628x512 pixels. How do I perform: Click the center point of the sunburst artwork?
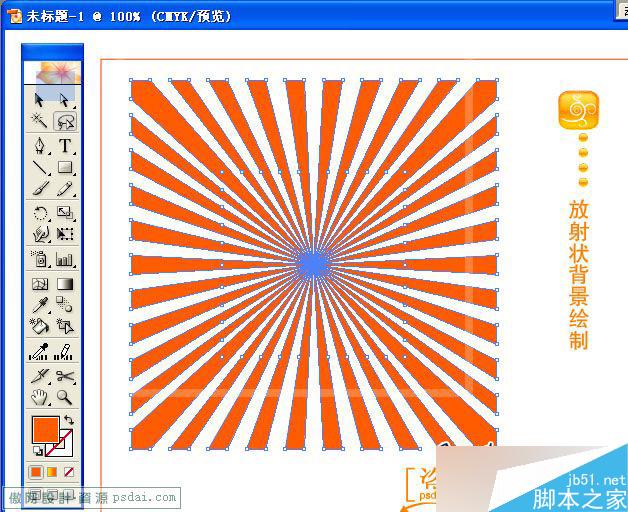click(314, 264)
